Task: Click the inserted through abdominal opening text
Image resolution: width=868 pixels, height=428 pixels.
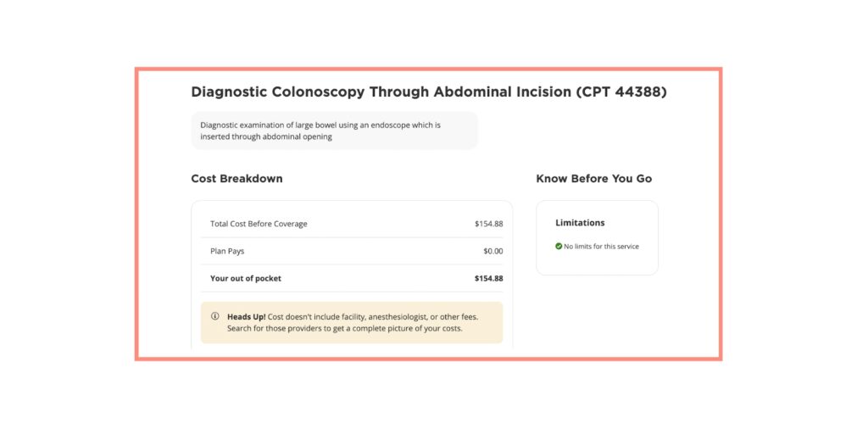Action: click(265, 136)
